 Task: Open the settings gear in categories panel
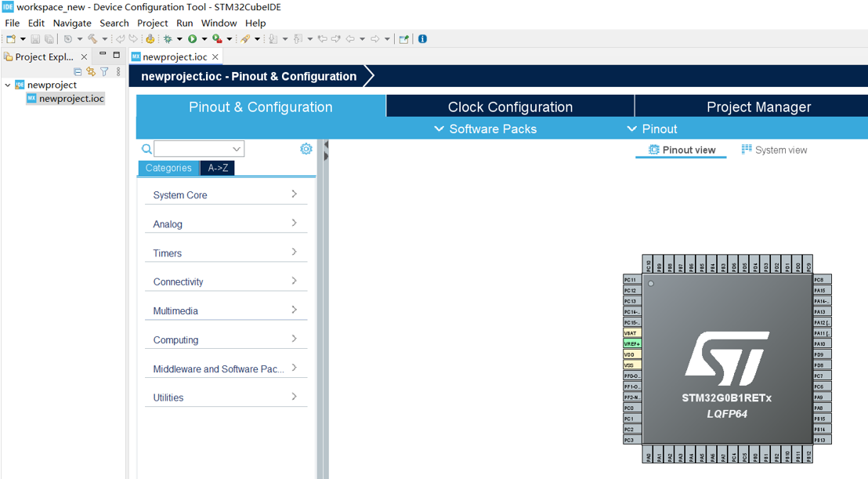point(306,148)
